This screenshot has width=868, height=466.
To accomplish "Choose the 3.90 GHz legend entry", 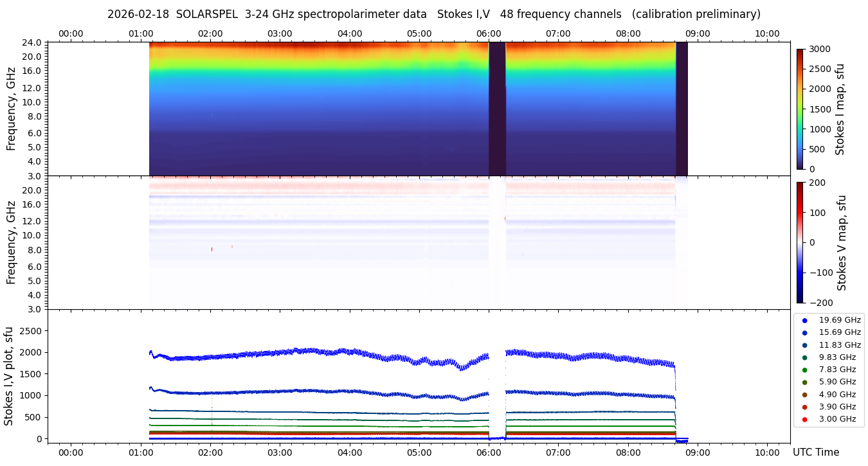I will (804, 407).
